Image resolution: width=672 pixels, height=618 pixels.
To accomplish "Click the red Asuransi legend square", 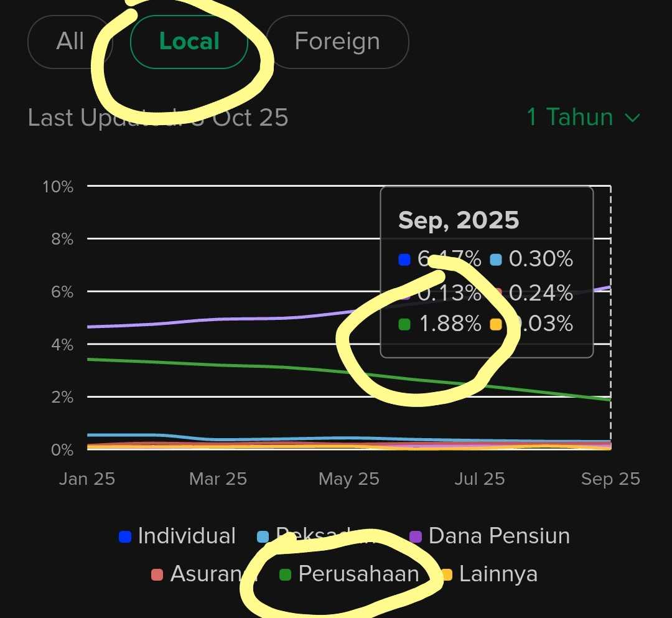I will 157,574.
